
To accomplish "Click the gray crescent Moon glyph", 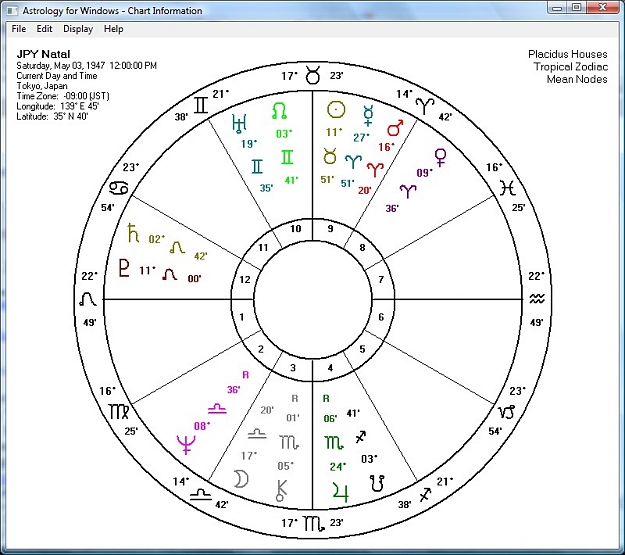I will click(x=241, y=479).
